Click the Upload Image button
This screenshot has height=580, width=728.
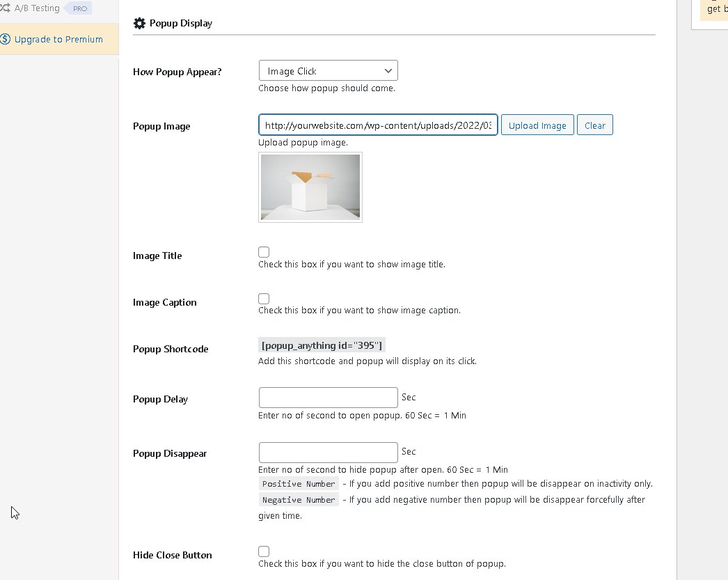click(537, 125)
